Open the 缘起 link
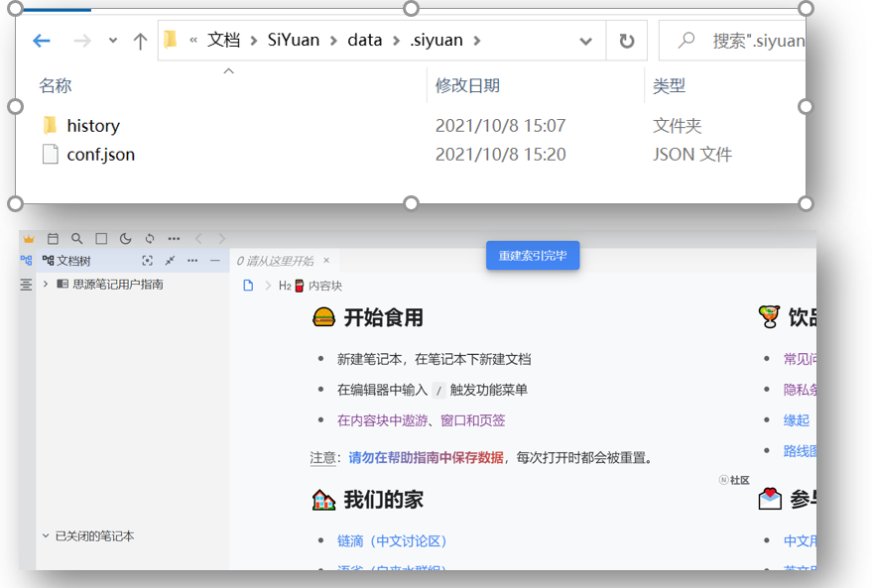The height and width of the screenshot is (588, 872). (797, 420)
